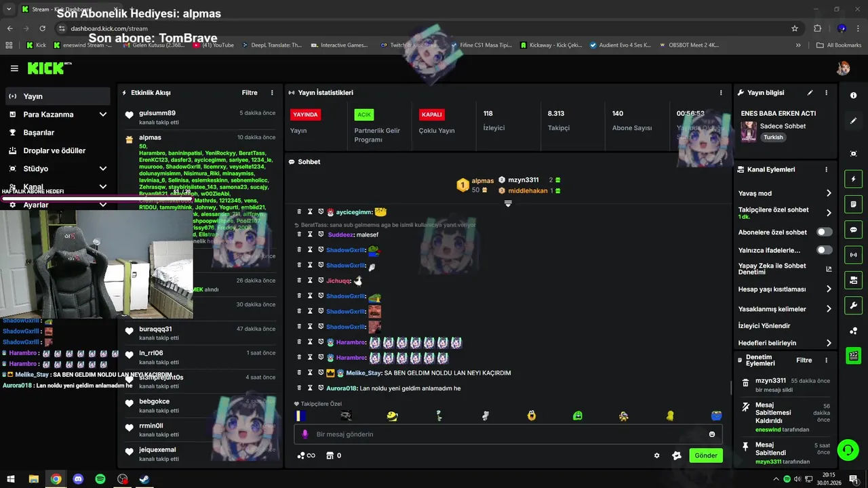
Task: Click username Melike_Stay in chat
Action: pyautogui.click(x=364, y=373)
